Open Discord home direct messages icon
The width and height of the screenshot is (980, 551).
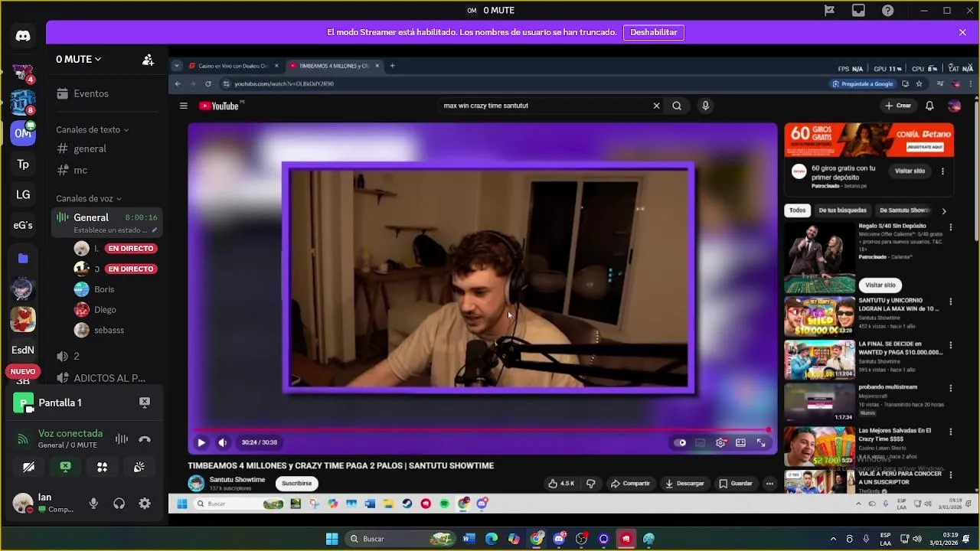pos(23,36)
